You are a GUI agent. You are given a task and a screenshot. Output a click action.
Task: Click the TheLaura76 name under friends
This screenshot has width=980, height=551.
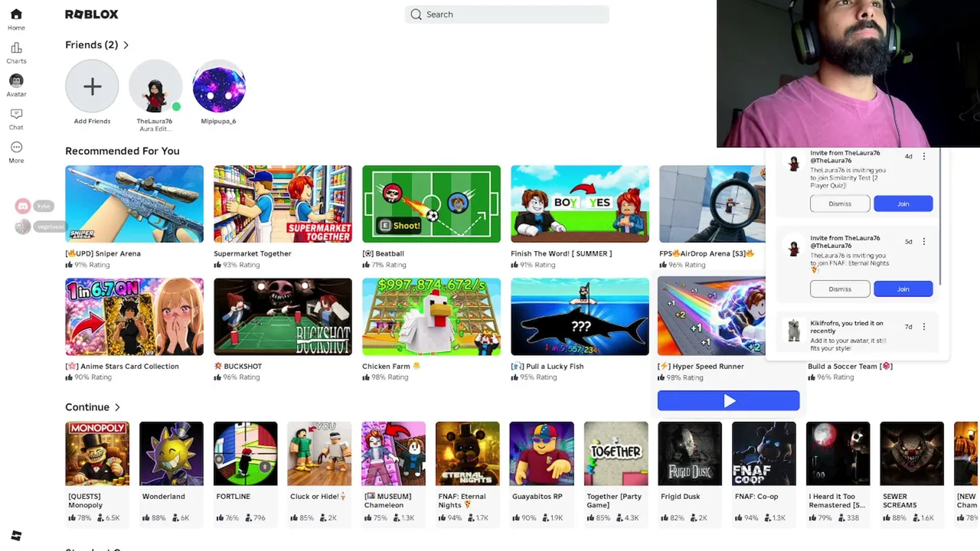(x=155, y=121)
